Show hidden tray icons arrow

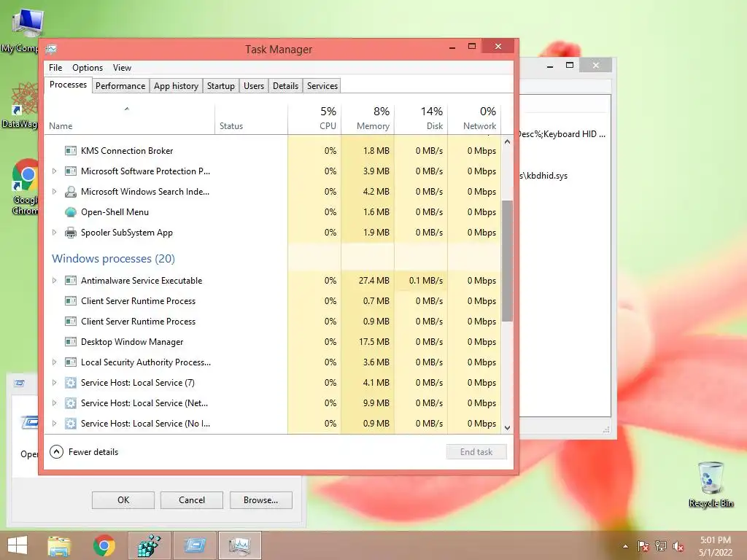[625, 546]
